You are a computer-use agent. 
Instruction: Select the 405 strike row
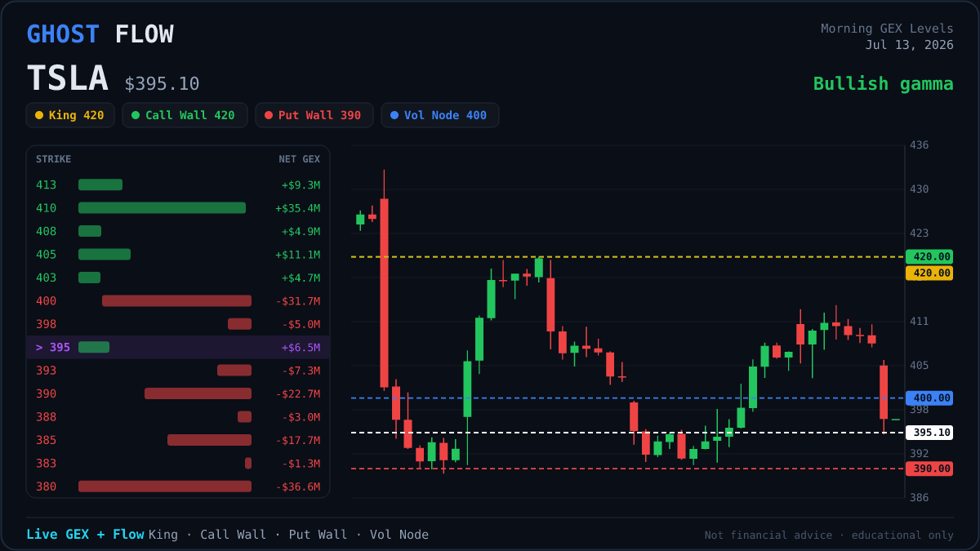pos(178,255)
